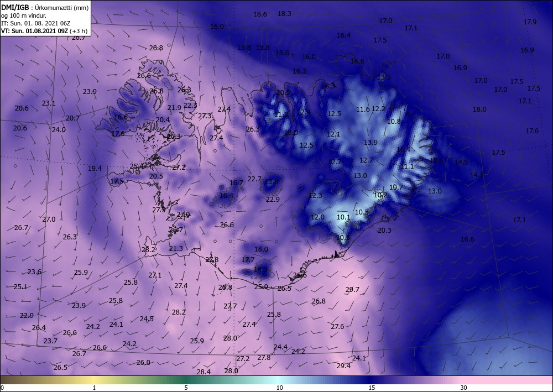This screenshot has width=553, height=392.
Task: Click the 19.4 value on the map
Action: point(95,168)
